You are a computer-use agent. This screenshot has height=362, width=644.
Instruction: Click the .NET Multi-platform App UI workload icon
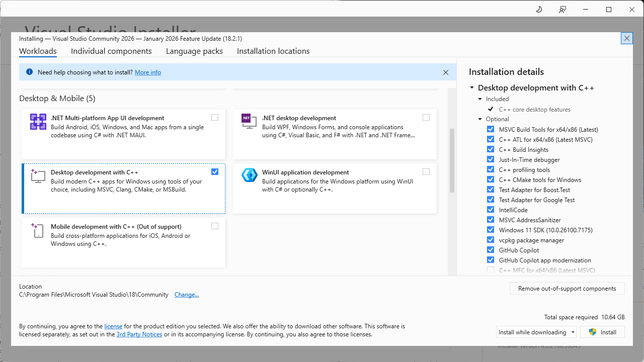38,122
